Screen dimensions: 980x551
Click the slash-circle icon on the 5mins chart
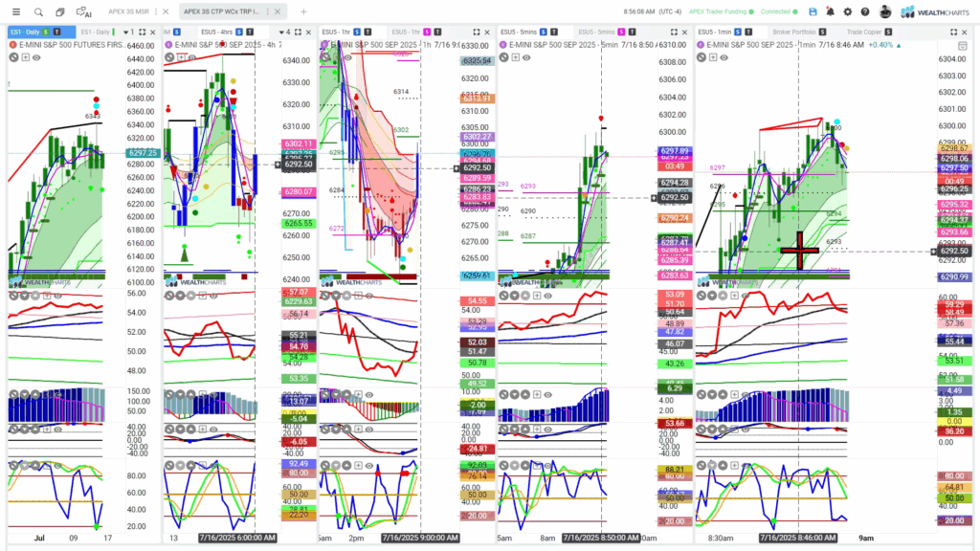tap(503, 57)
